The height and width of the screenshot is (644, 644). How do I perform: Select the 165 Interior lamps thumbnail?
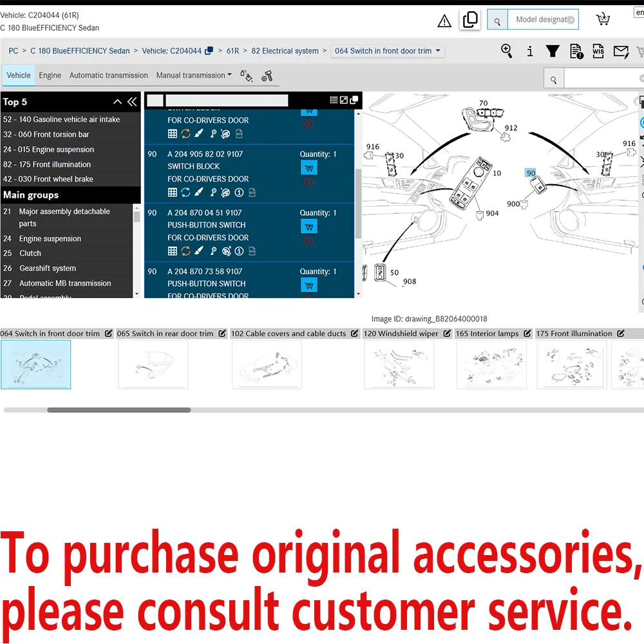491,365
